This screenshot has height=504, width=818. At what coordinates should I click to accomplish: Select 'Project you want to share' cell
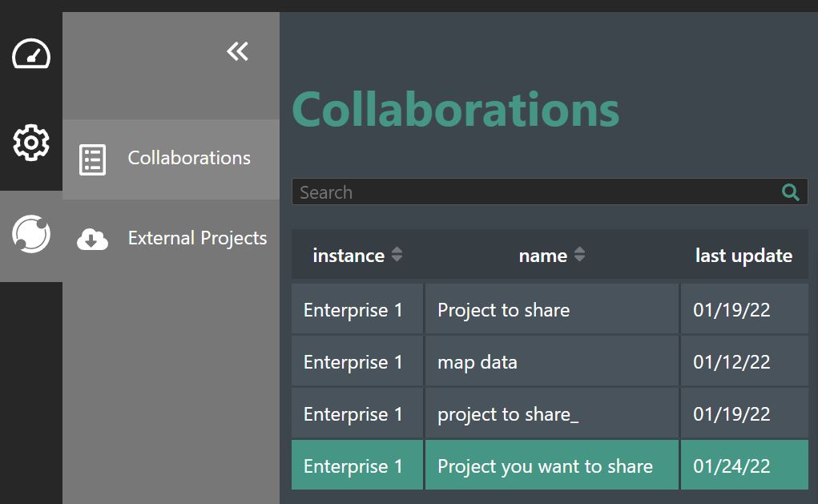pyautogui.click(x=552, y=466)
